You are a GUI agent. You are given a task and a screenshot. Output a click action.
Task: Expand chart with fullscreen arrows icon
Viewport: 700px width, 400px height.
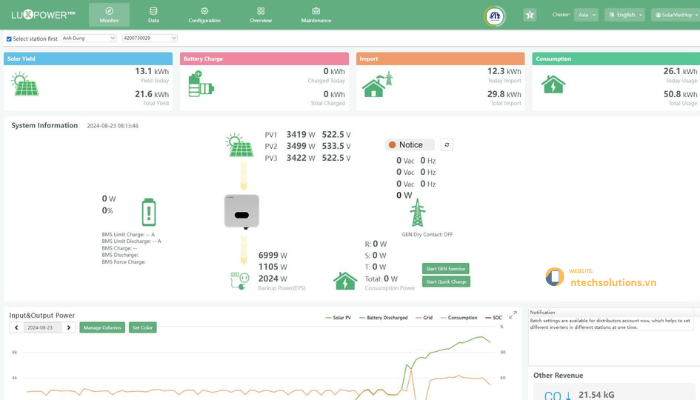pos(513,315)
